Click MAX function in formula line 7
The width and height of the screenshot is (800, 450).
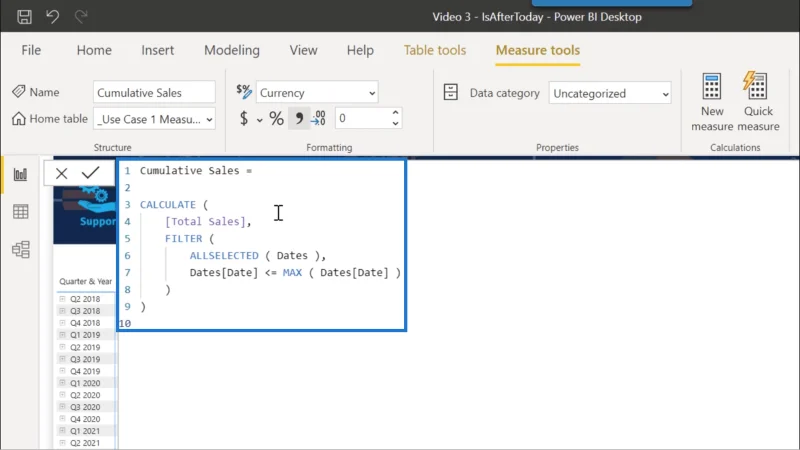[x=292, y=272]
